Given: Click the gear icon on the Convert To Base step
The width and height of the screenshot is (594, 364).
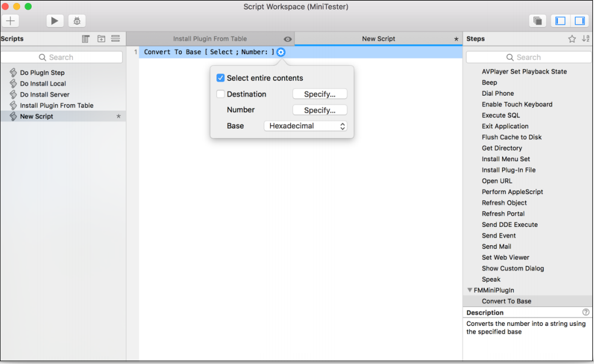Looking at the screenshot, I should coord(281,52).
